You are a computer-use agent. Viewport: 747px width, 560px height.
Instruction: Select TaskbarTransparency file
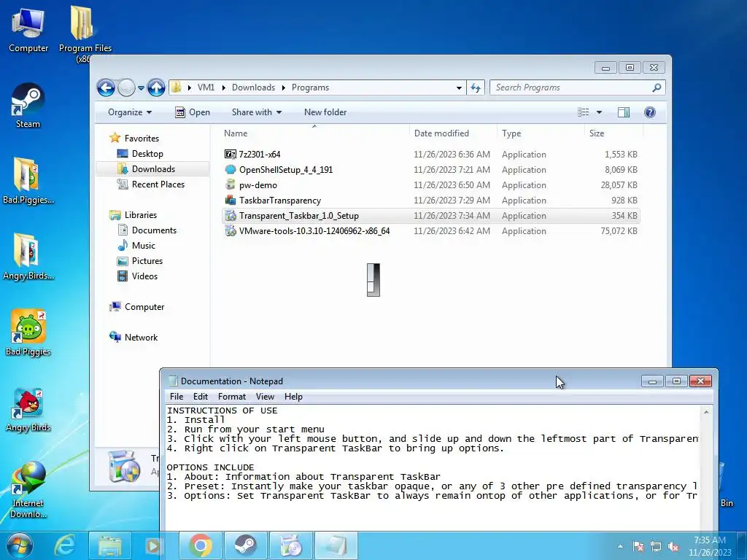click(x=430, y=200)
